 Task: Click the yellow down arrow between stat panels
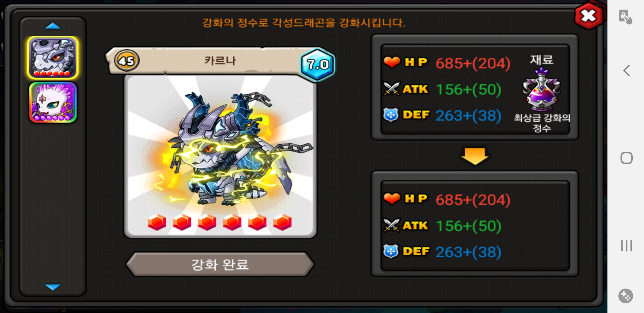click(475, 156)
